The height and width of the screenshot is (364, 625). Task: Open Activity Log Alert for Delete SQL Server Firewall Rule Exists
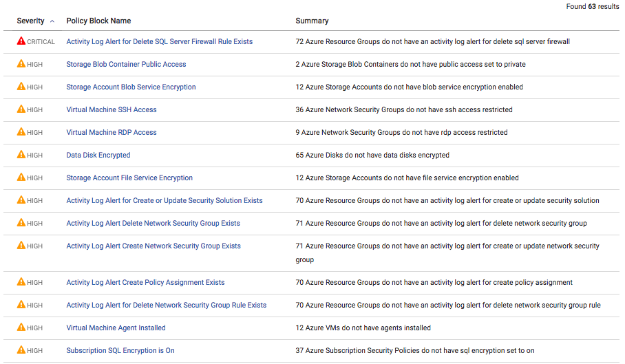pyautogui.click(x=159, y=41)
